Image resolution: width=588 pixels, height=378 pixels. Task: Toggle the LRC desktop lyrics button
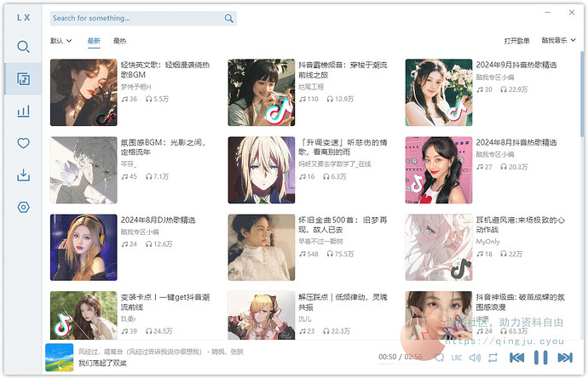tap(457, 358)
